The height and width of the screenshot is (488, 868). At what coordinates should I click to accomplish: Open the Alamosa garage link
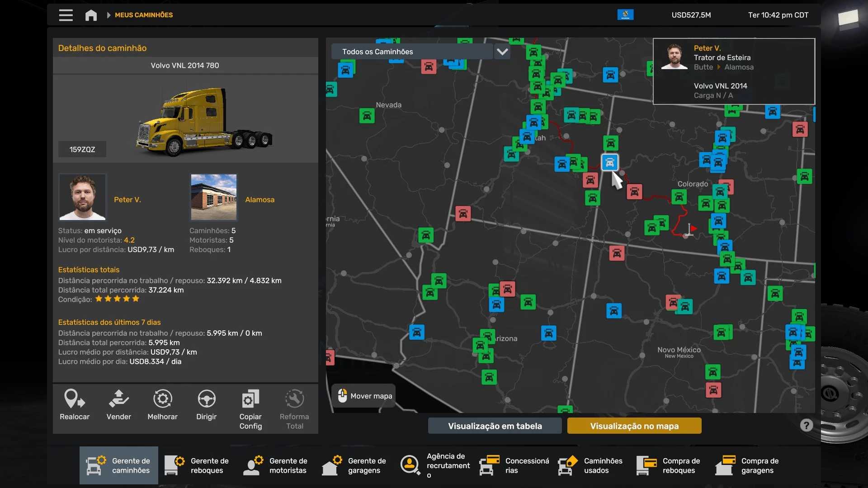[259, 199]
